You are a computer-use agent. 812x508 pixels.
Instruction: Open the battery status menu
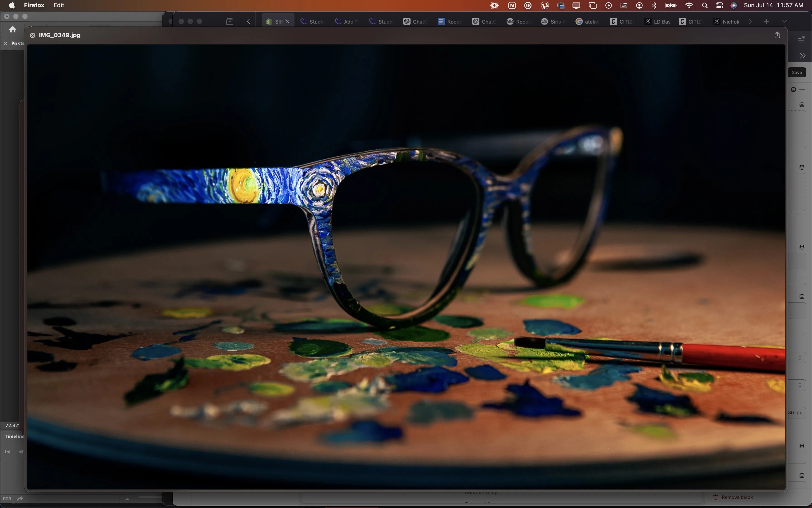pyautogui.click(x=671, y=5)
